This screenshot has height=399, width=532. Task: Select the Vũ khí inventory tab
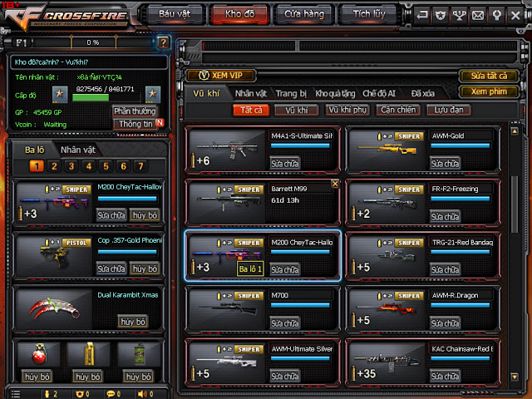206,93
